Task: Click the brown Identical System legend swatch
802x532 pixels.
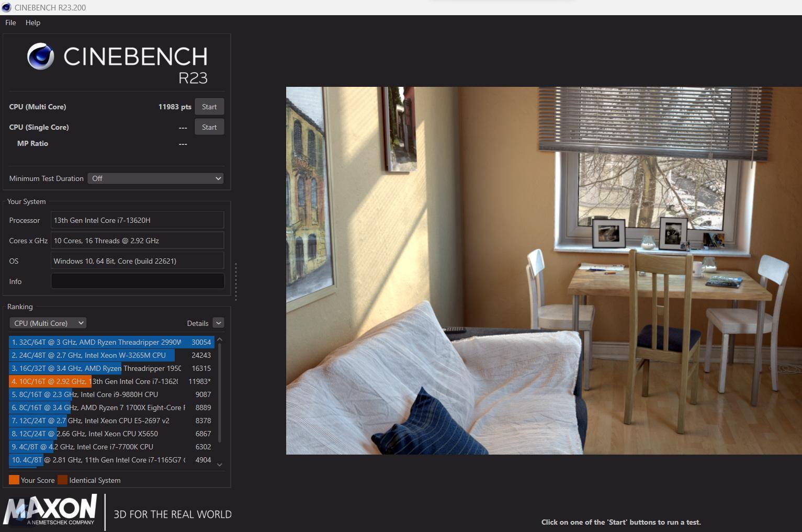Action: pos(62,480)
